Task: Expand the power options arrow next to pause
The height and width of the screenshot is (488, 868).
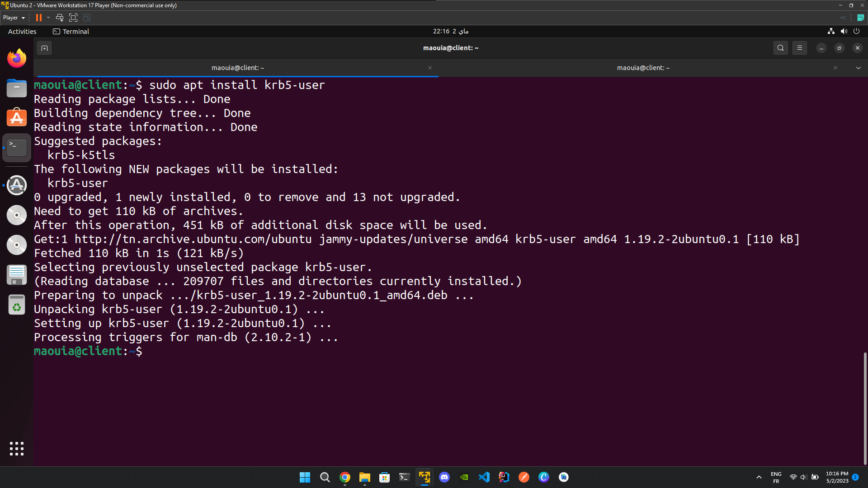Action: click(x=48, y=18)
